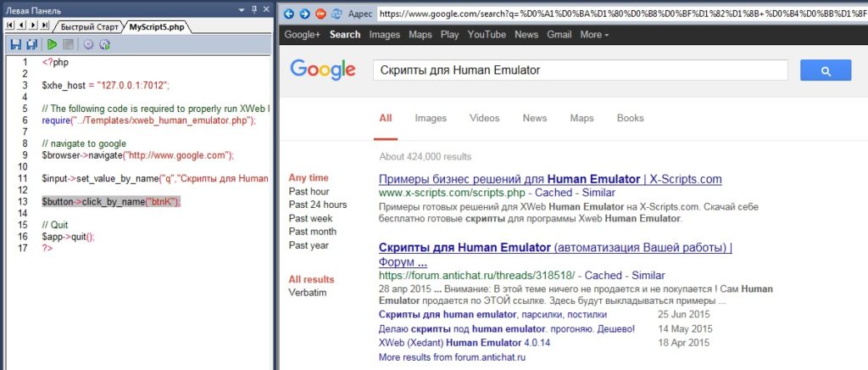
Task: Select the All results tab
Action: click(x=386, y=118)
